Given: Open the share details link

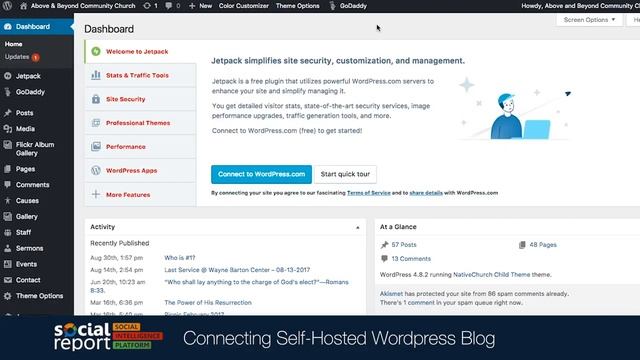Looking at the screenshot, I should tap(426, 193).
